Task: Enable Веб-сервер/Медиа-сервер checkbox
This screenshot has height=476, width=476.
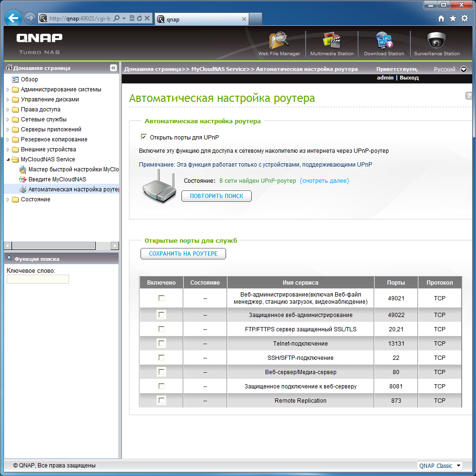Action: [161, 372]
